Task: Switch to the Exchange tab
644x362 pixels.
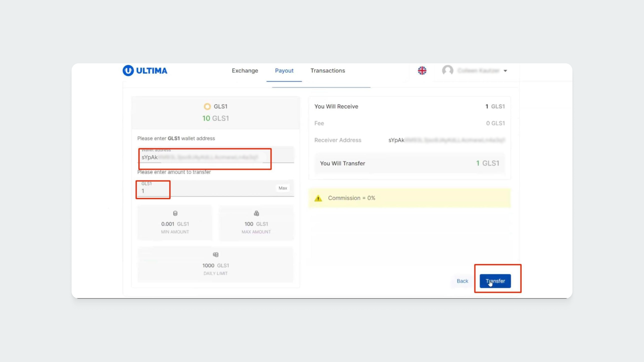Action: click(x=245, y=71)
